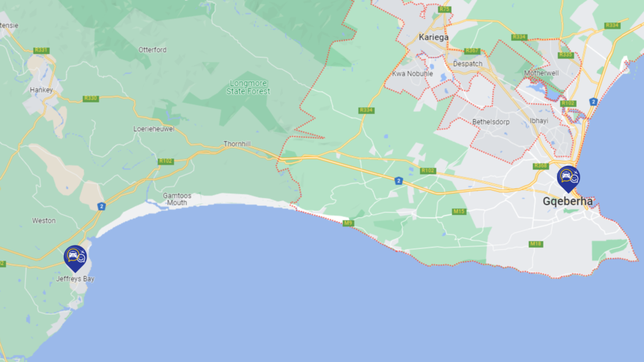Select the Bethelsdorp label
The height and width of the screenshot is (362, 644).
coord(491,122)
